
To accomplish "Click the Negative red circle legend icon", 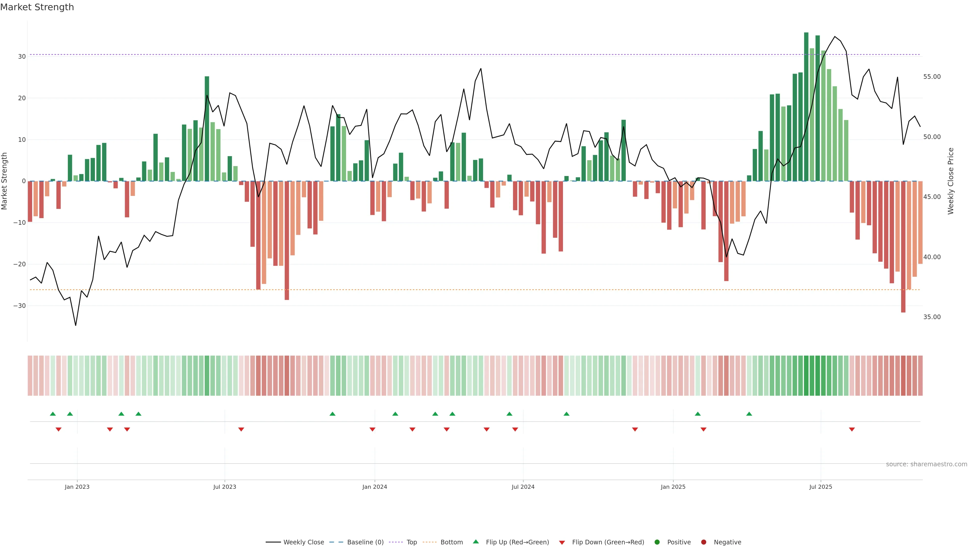I will tap(703, 542).
